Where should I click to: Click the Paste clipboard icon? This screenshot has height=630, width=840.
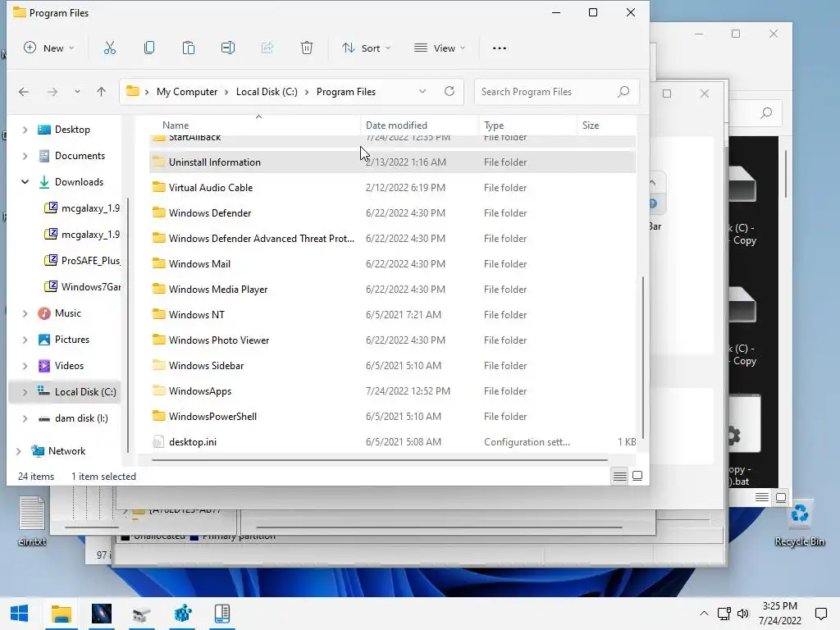coord(189,48)
